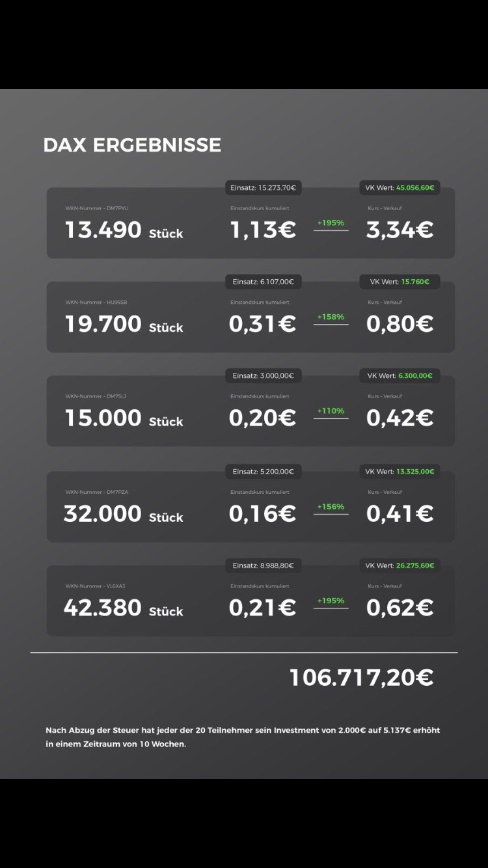Viewport: 488px width, 868px height.
Task: Click the VK Wert 45.056,60€ badge
Action: click(400, 187)
